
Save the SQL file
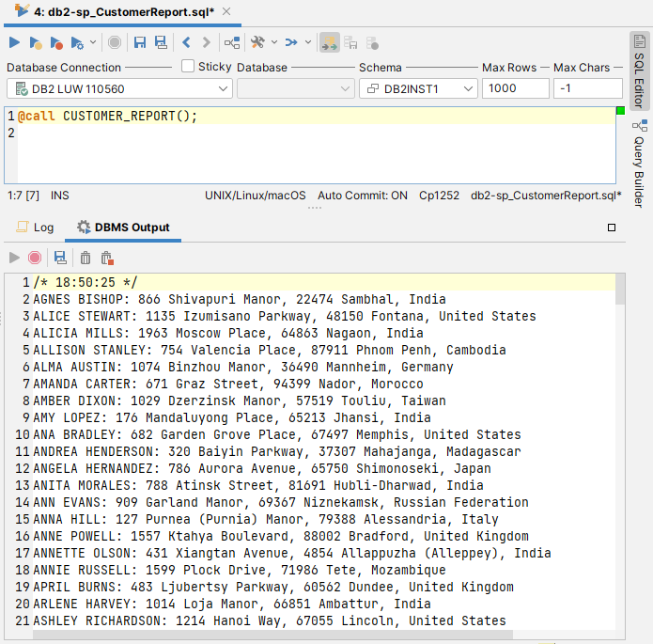(140, 42)
